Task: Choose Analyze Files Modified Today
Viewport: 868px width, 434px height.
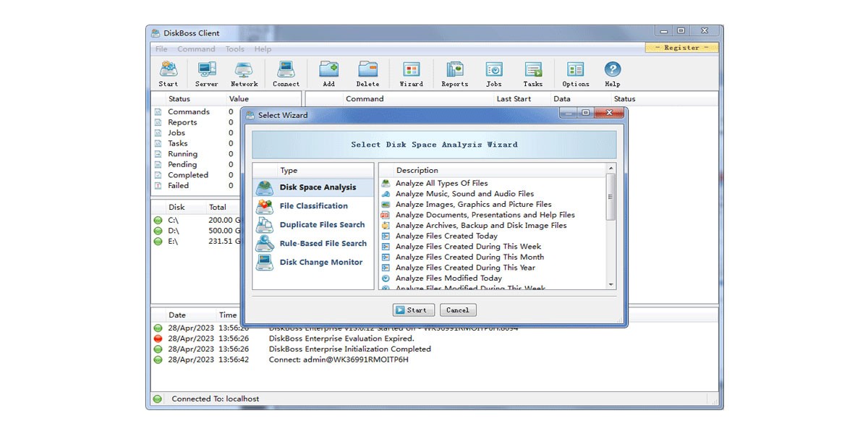Action: 448,278
